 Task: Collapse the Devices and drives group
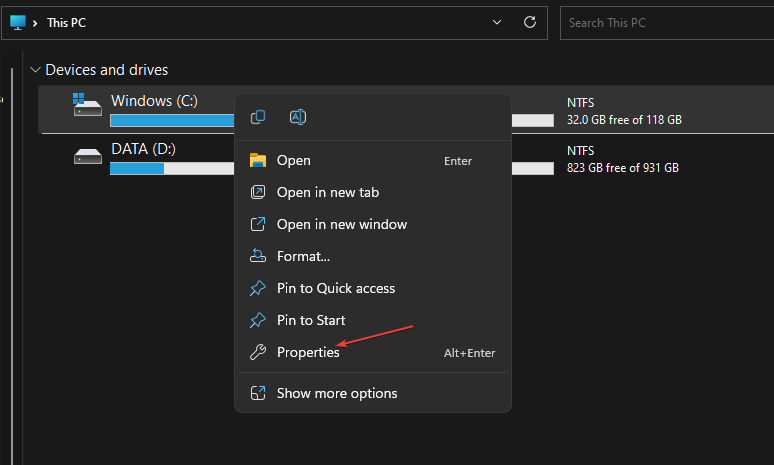tap(35, 70)
